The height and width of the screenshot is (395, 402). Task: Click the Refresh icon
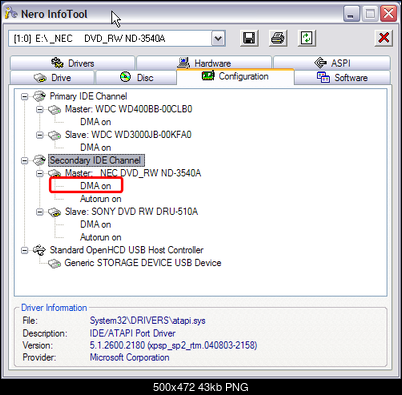[306, 38]
